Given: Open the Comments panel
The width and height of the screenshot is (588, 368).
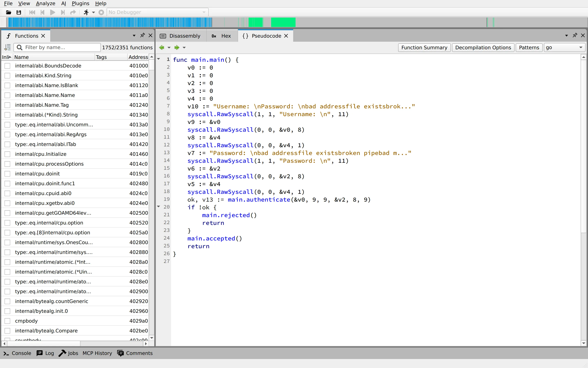Looking at the screenshot, I should (x=135, y=353).
